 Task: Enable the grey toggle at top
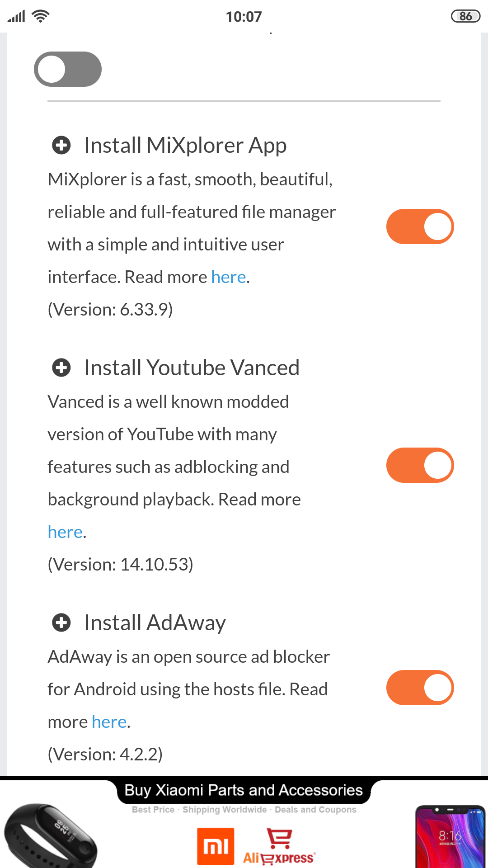click(x=68, y=69)
